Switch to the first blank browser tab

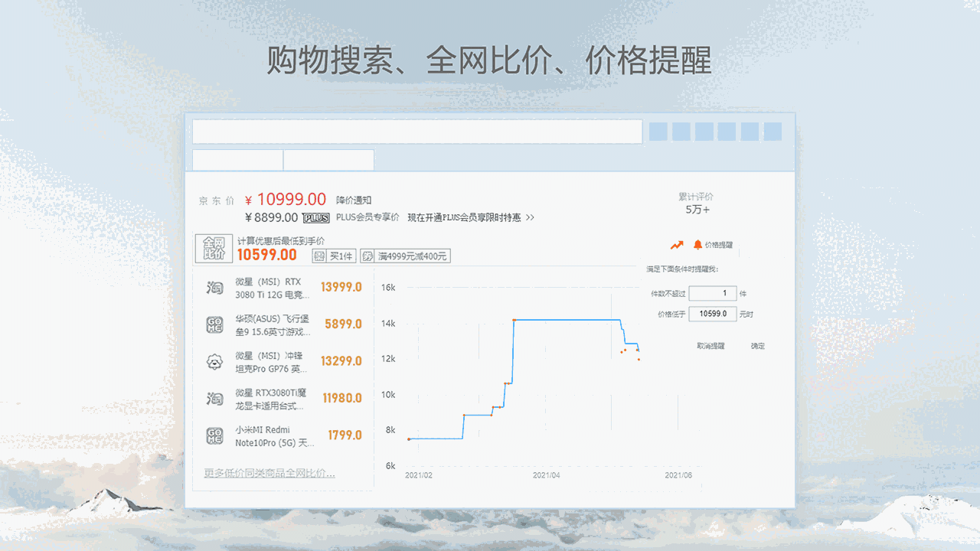tap(237, 160)
